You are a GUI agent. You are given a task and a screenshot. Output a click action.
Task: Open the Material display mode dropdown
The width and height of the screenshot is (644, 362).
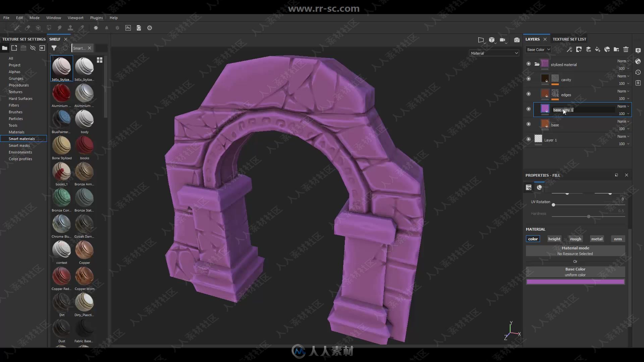click(x=493, y=53)
